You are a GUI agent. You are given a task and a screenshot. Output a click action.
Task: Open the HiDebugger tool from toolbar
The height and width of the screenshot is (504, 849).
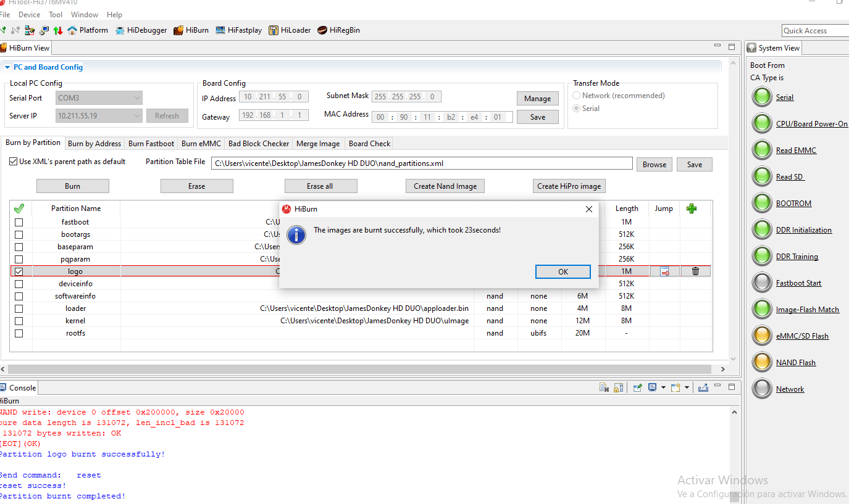(141, 30)
